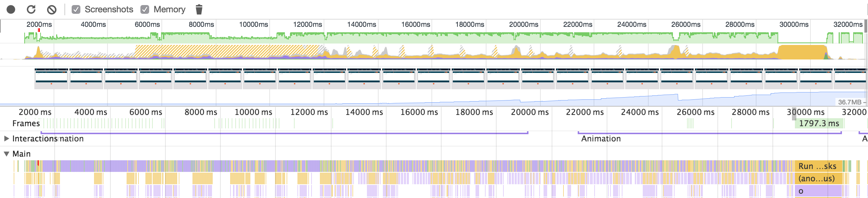Open the first filmstrip screenshot thumbnail
The width and height of the screenshot is (868, 198).
point(51,78)
